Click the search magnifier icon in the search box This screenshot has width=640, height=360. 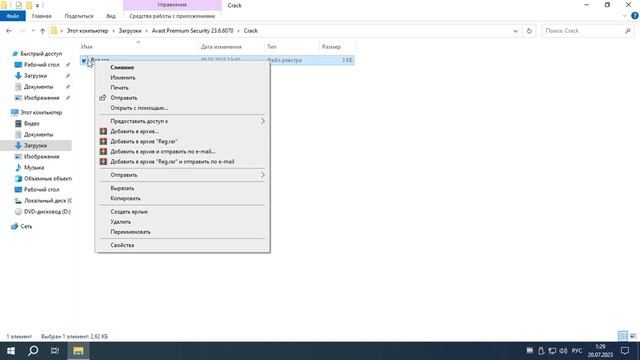point(627,31)
